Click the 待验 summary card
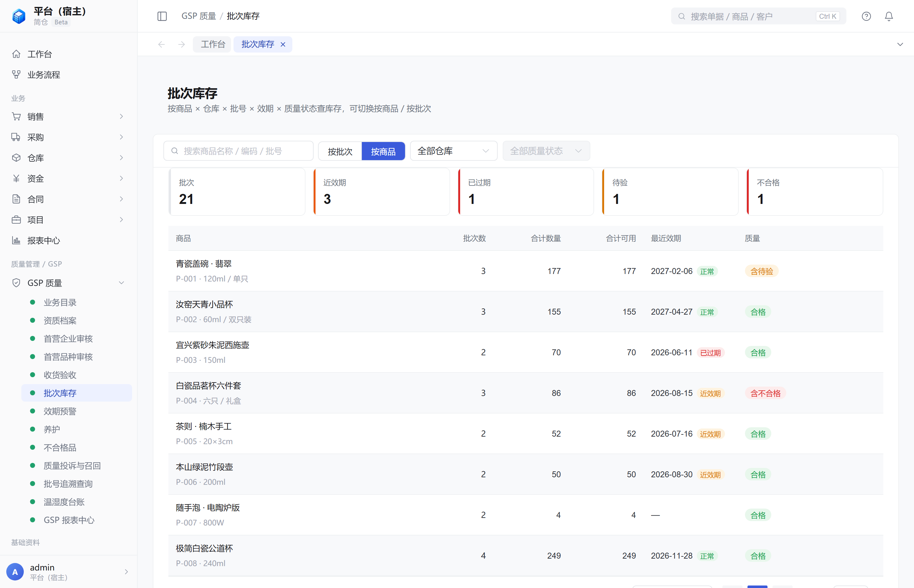 (670, 192)
